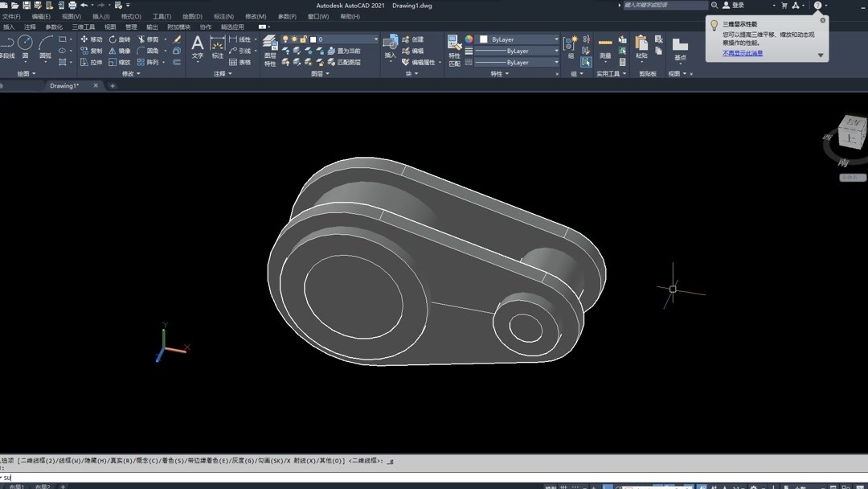Click the 'do not show again' message link

[x=742, y=53]
